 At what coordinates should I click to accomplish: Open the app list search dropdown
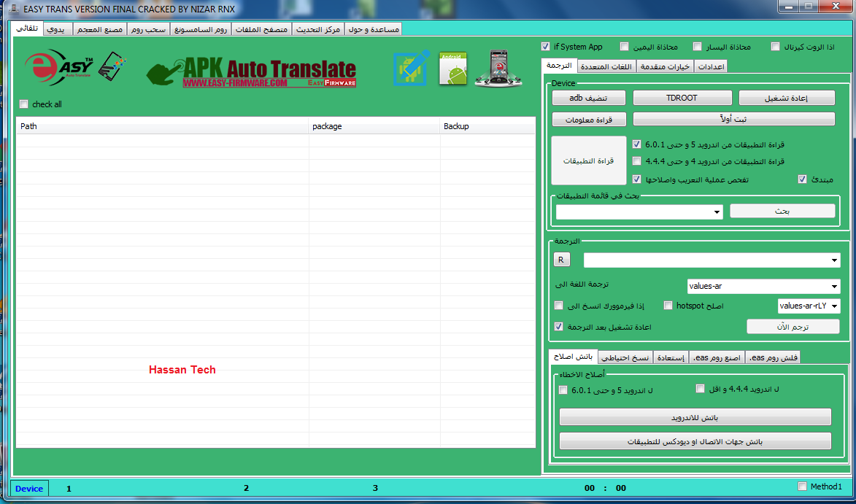tap(717, 212)
